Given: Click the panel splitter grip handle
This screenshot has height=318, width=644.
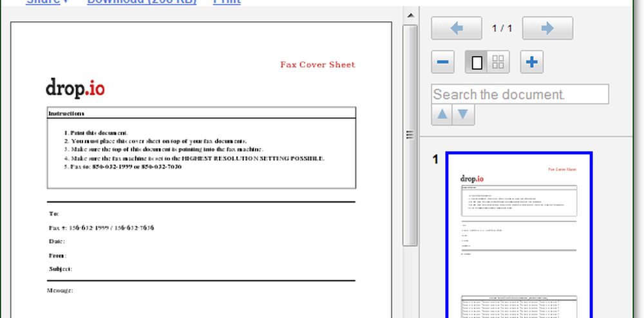Looking at the screenshot, I should point(408,135).
